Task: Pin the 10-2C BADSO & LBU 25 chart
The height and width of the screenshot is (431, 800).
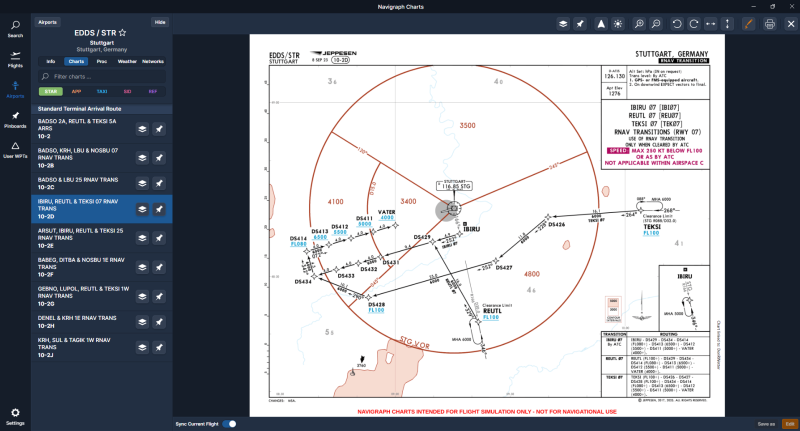Action: tap(159, 183)
